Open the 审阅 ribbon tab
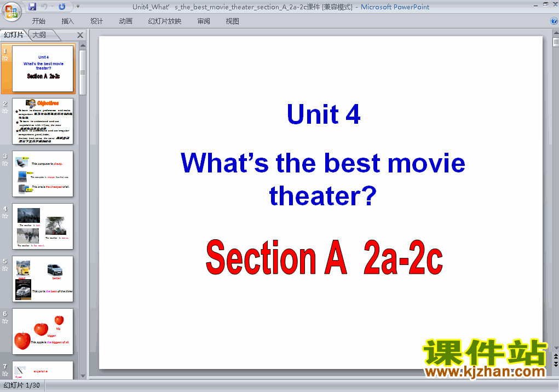Image resolution: width=559 pixels, height=392 pixels. pyautogui.click(x=204, y=21)
